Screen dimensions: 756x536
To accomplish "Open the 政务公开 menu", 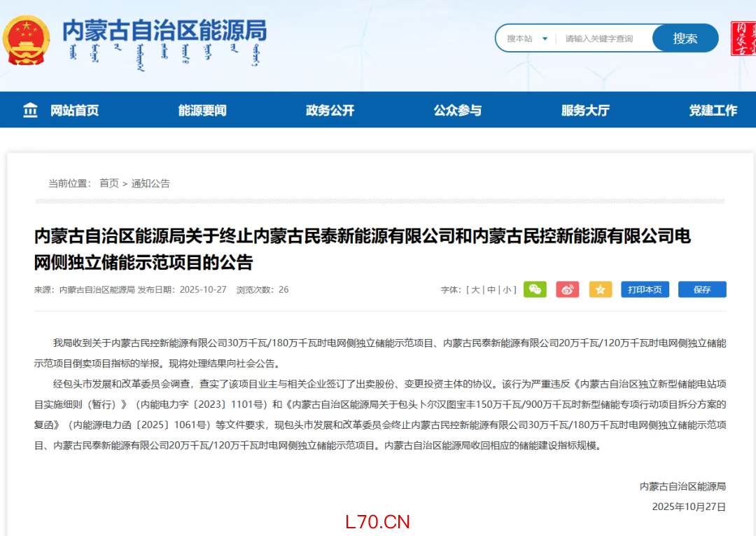I will [x=330, y=110].
